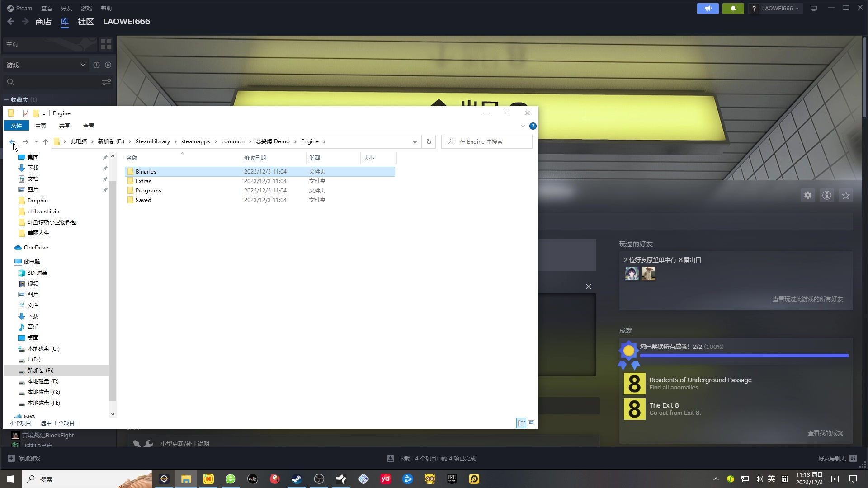Viewport: 868px width, 488px height.
Task: Go to the 商店 store tab
Action: click(43, 22)
